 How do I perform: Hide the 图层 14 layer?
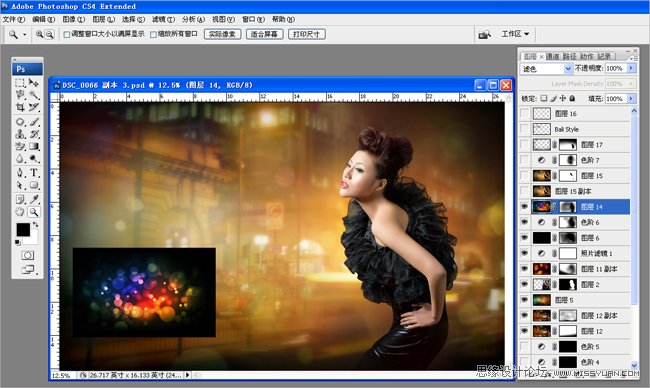[x=524, y=206]
